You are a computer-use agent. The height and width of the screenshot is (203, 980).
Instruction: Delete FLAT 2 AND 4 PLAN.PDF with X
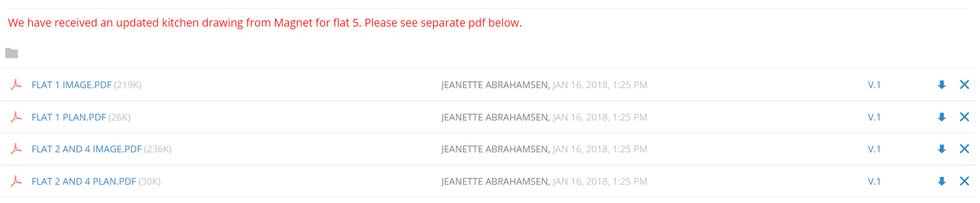click(x=964, y=181)
